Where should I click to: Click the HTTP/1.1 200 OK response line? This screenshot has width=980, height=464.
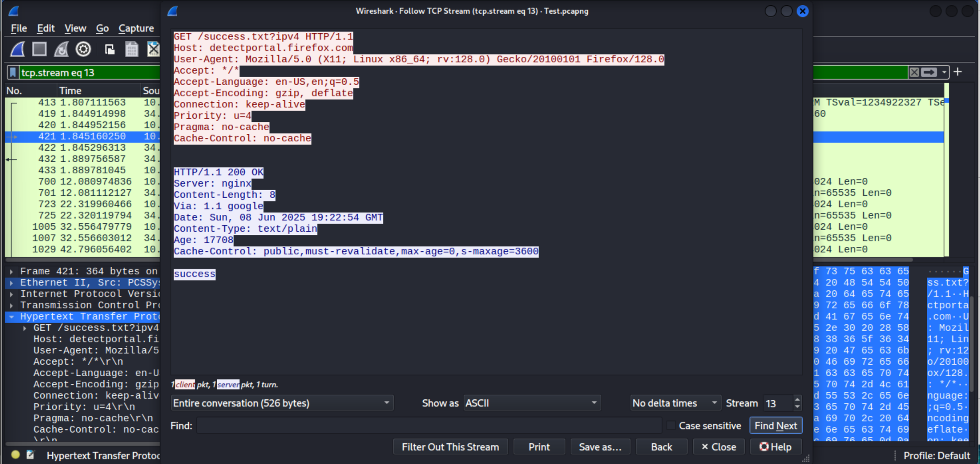click(219, 172)
